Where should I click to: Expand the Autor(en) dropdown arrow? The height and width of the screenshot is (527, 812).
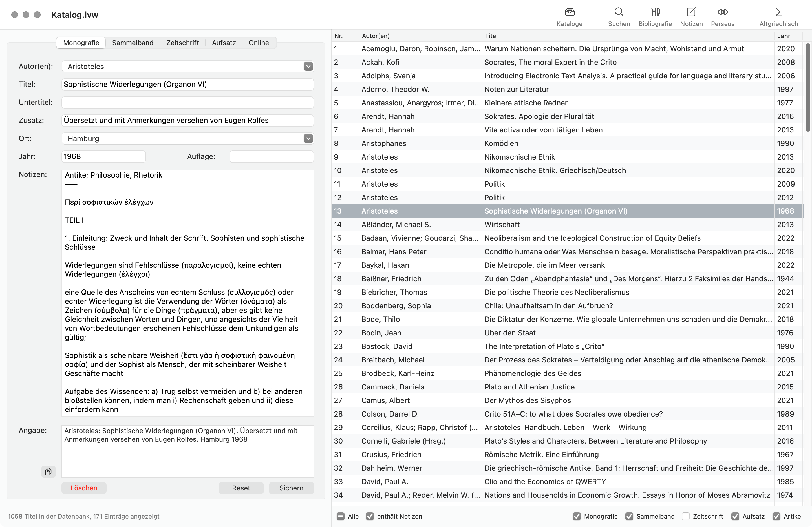pos(308,66)
